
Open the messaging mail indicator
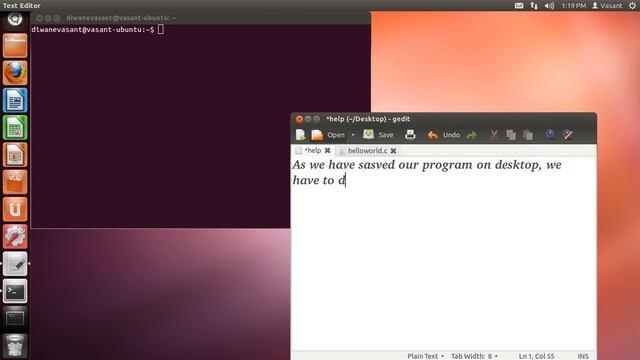519,5
